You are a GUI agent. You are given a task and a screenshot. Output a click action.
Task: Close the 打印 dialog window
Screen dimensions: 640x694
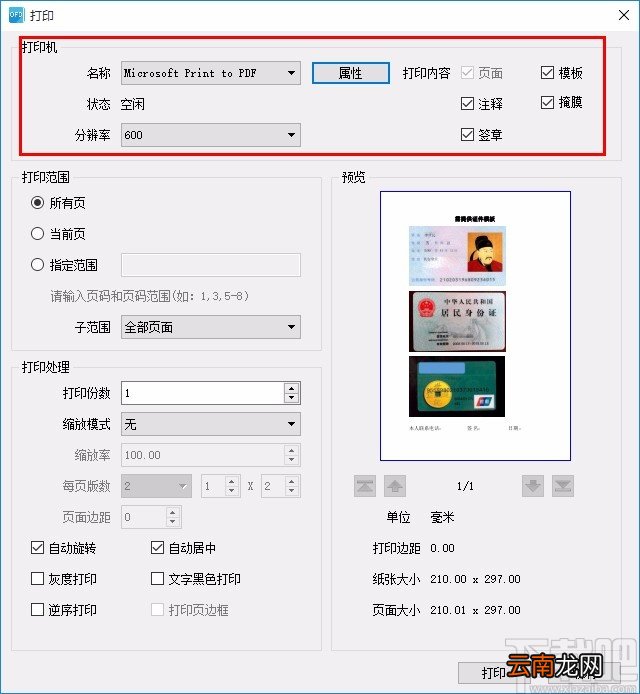coord(624,15)
